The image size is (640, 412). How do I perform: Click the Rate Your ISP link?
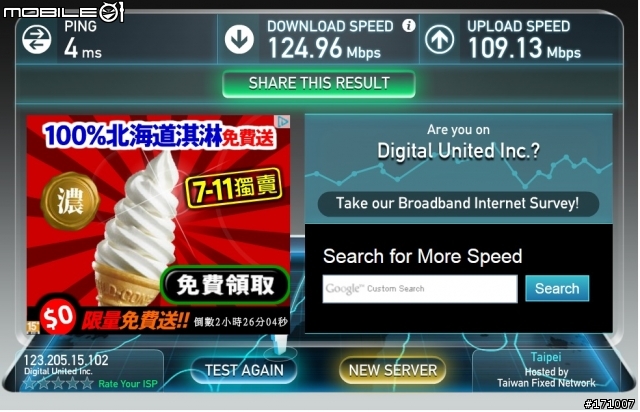coord(128,384)
